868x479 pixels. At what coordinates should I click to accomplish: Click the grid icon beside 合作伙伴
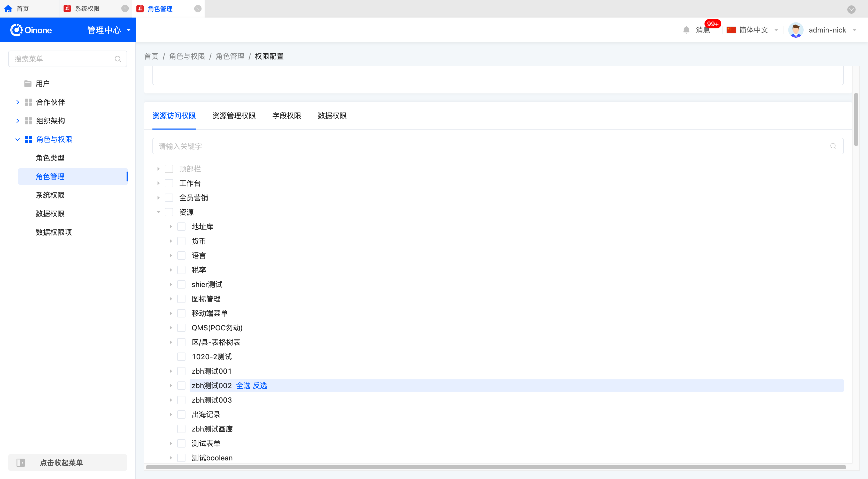pos(28,102)
